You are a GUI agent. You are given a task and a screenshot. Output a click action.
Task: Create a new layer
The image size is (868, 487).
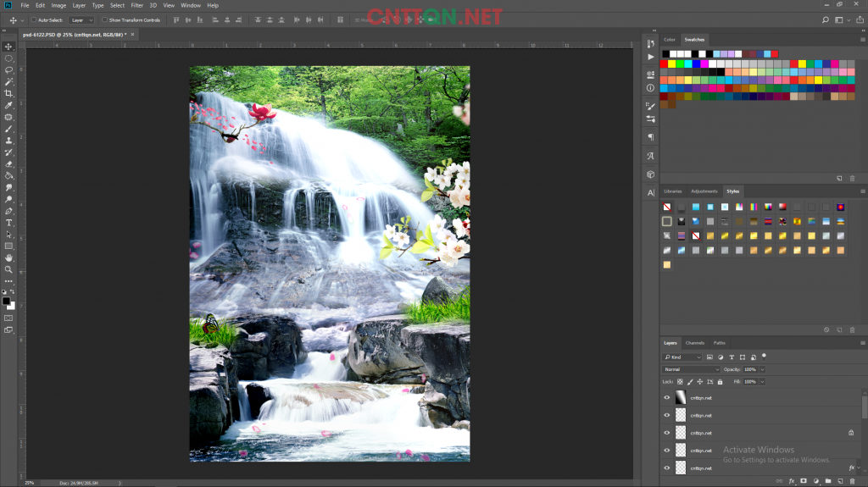tap(840, 481)
